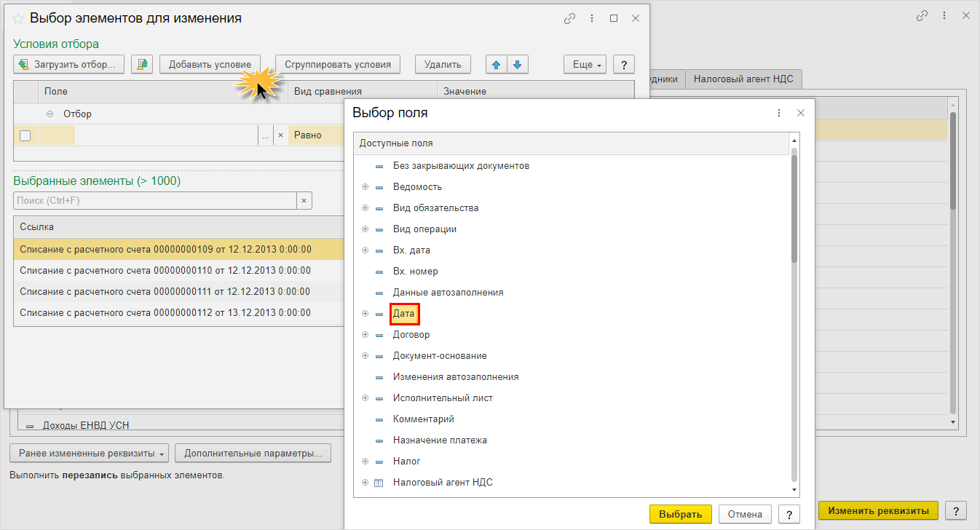The width and height of the screenshot is (980, 530).
Task: Click 'Сгруппировать условия' button
Action: tap(338, 64)
